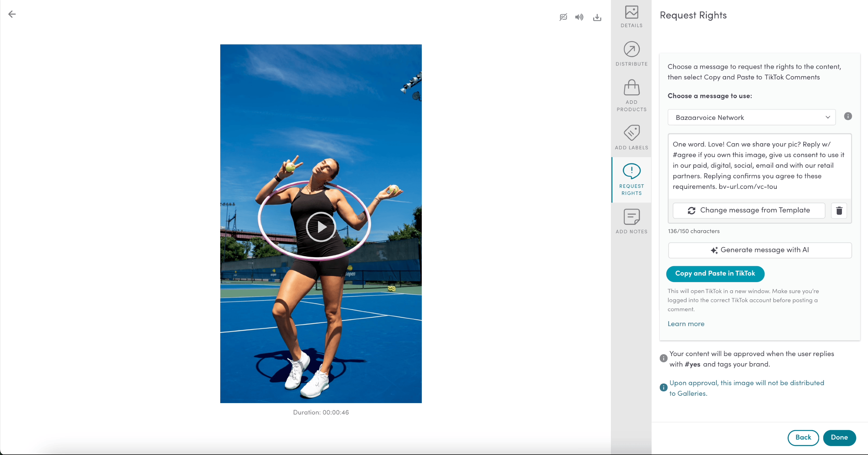This screenshot has width=868, height=455.
Task: Click the Done button
Action: click(839, 437)
